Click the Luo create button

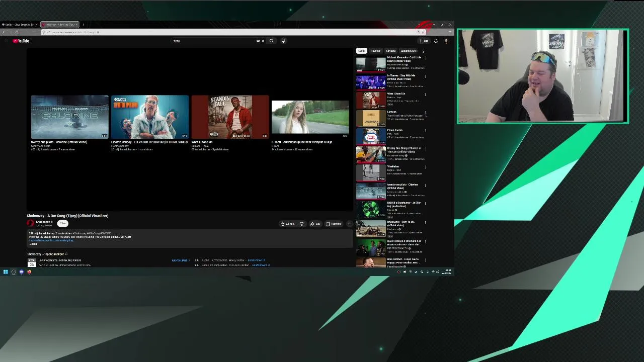[x=423, y=41]
